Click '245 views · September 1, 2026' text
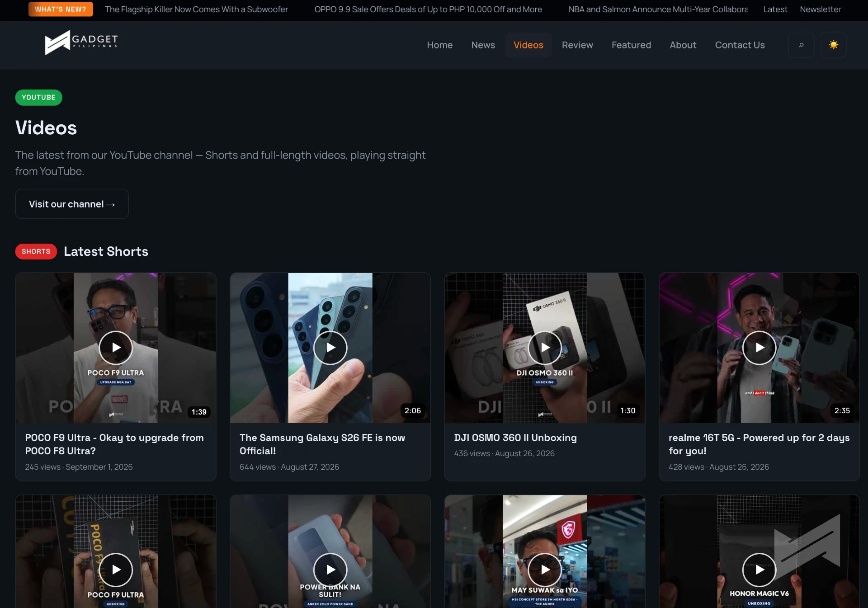868x608 pixels. click(x=79, y=467)
